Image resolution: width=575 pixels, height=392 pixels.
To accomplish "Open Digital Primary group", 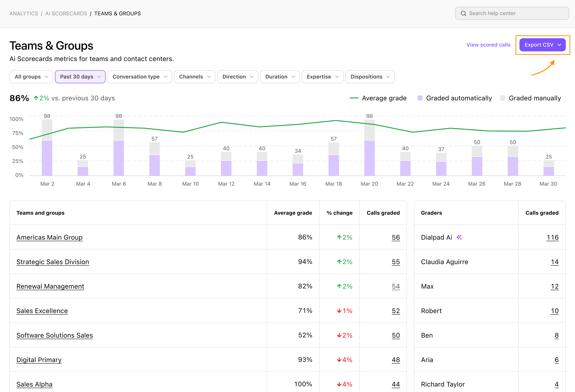I will (x=39, y=360).
